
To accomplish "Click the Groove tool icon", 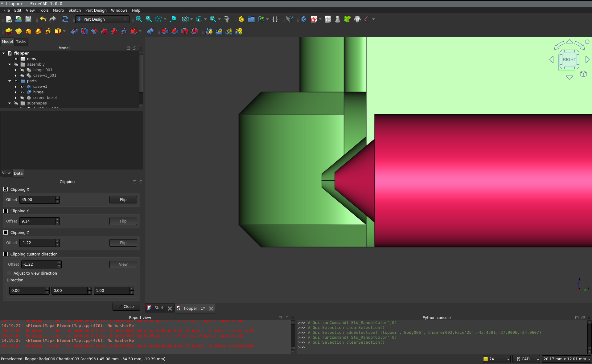I will [x=94, y=31].
